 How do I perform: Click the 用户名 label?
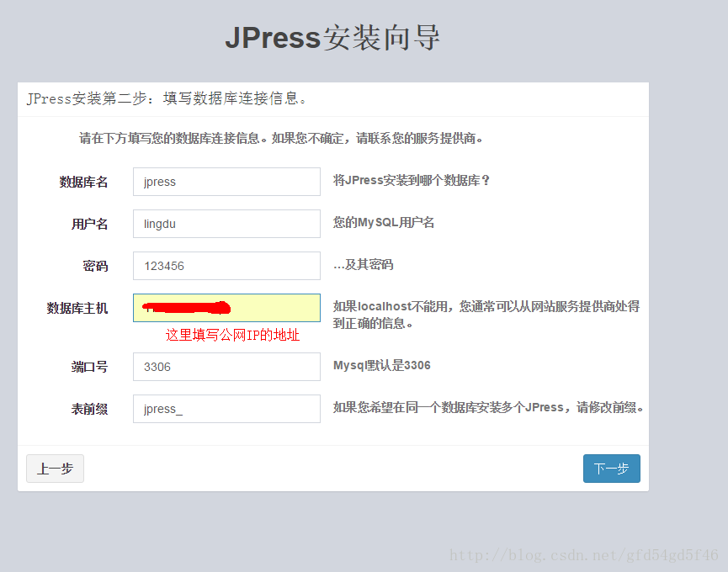(89, 224)
